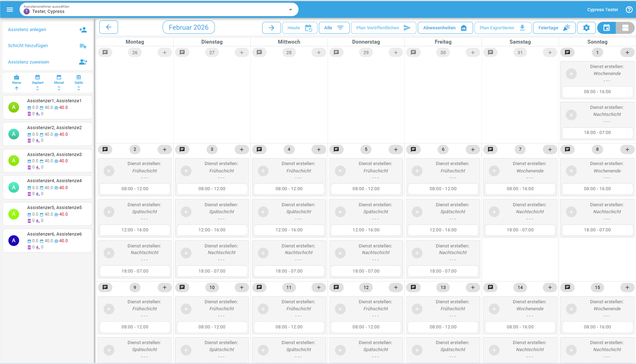The width and height of the screenshot is (636, 364).
Task: Create Frühschicht service on Tuesday the 3rd
Action: [186, 171]
